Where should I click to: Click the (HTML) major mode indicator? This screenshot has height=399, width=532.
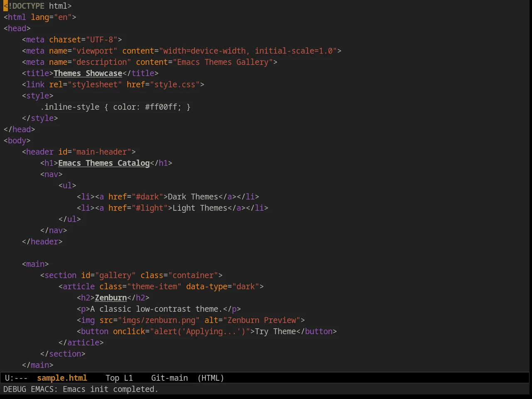point(211,378)
